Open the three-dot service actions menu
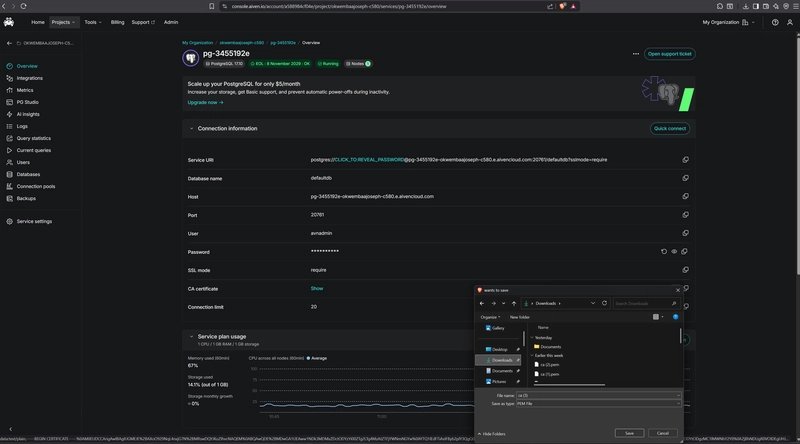The width and height of the screenshot is (800, 444). tap(636, 54)
